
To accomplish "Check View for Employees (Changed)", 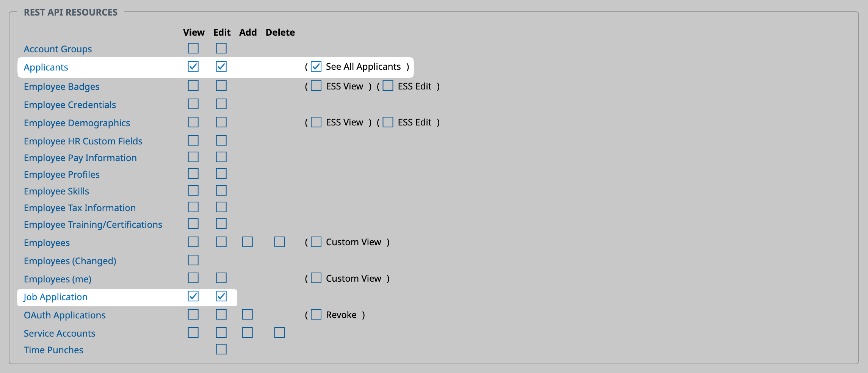I will tap(193, 260).
